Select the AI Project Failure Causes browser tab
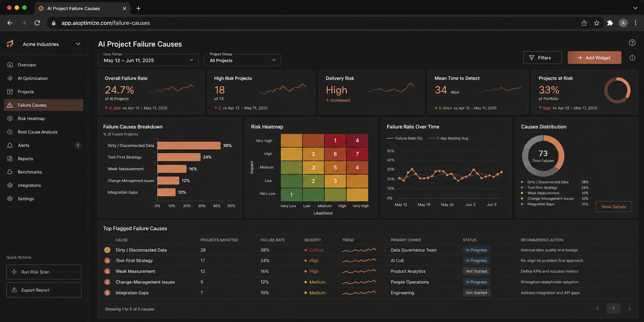The width and height of the screenshot is (644, 322). pos(83,8)
